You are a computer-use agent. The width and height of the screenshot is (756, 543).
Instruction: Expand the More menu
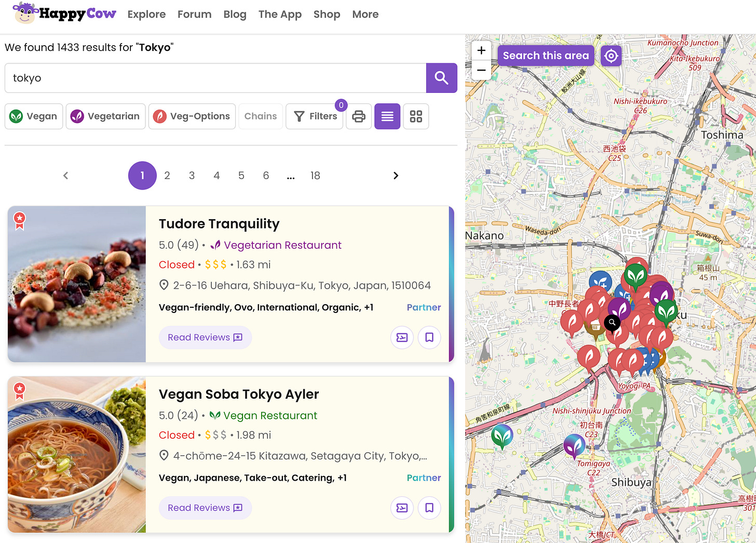(x=365, y=15)
